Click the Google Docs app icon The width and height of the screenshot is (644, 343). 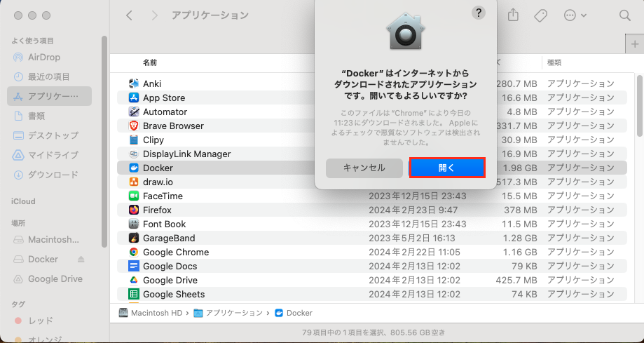[134, 266]
